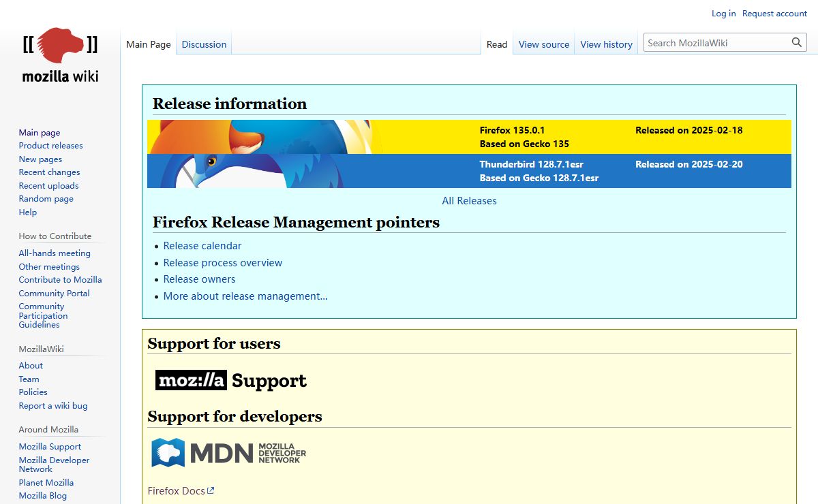Click Firefox 135.0.1 version text

[x=512, y=130]
